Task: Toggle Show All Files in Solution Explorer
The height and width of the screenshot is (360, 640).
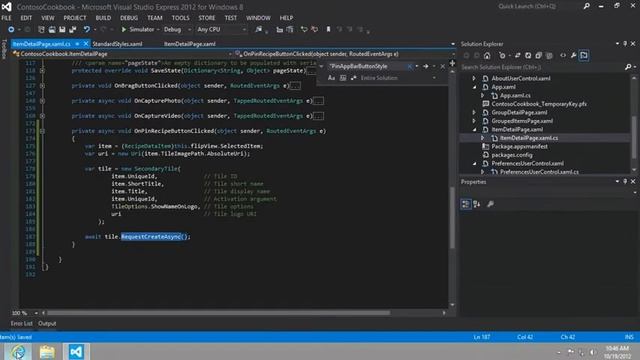Action: 549,56
